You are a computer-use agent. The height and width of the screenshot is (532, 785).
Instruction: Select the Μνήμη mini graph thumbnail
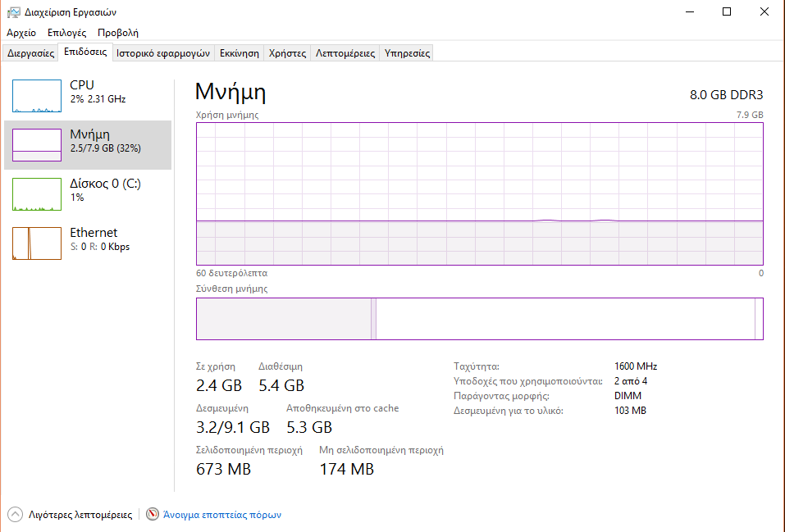pyautogui.click(x=37, y=145)
